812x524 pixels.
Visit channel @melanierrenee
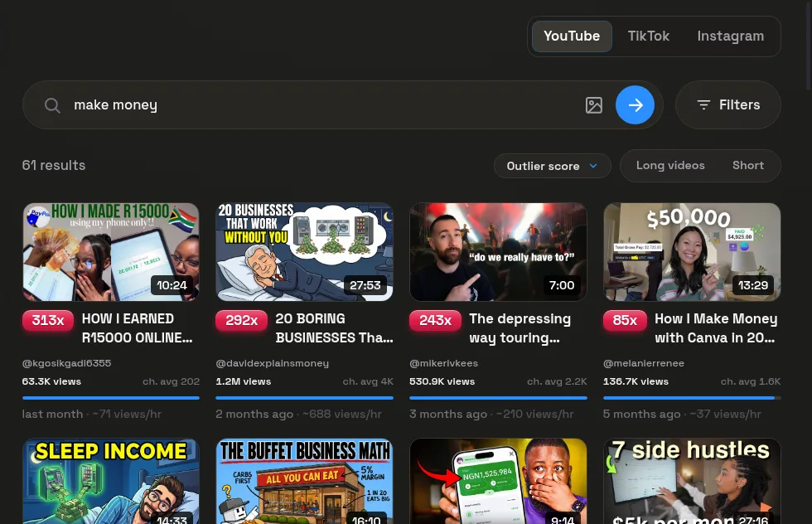(644, 363)
